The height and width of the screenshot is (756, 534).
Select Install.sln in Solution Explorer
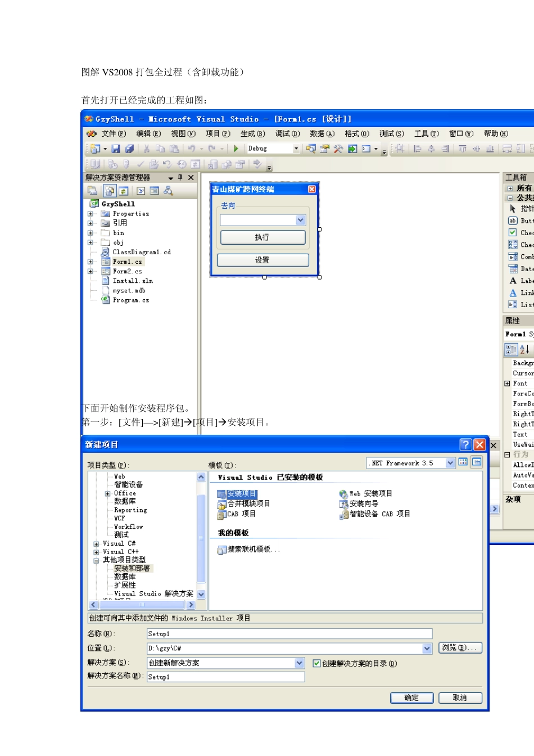(x=133, y=281)
